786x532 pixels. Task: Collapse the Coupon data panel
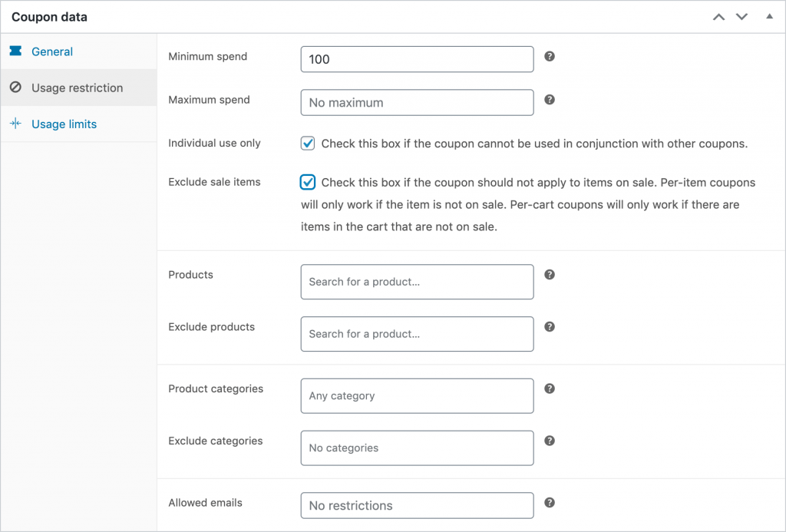pos(769,17)
